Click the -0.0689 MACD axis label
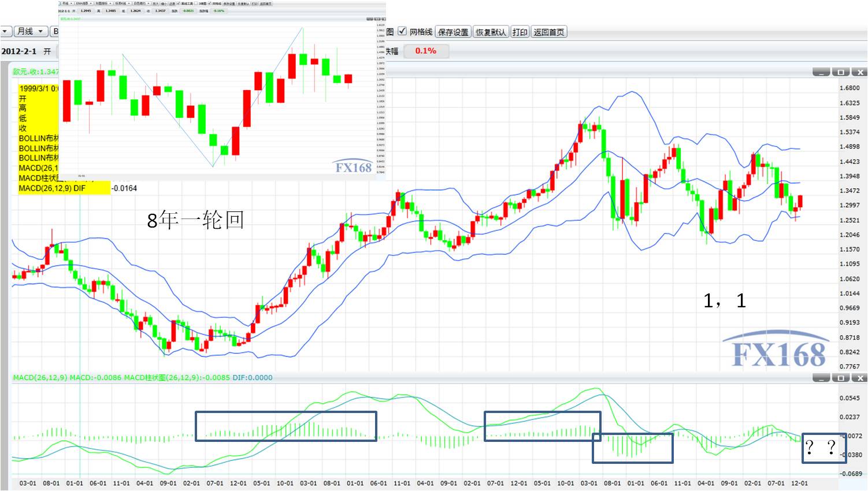 [x=850, y=474]
